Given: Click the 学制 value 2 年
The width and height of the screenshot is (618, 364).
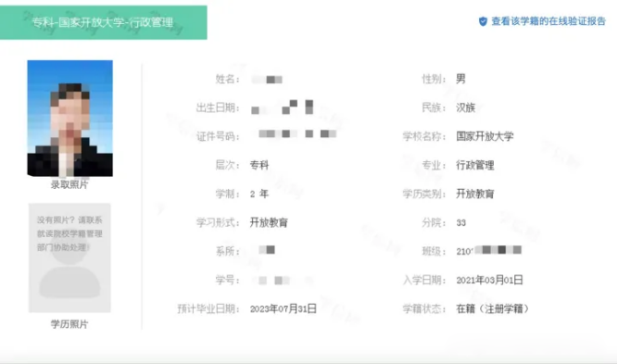Looking at the screenshot, I should 259,194.
